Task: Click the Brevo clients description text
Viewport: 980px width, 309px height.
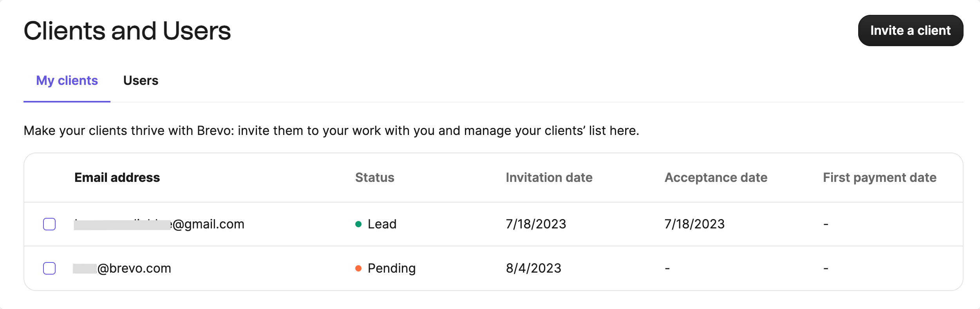Action: 331,131
